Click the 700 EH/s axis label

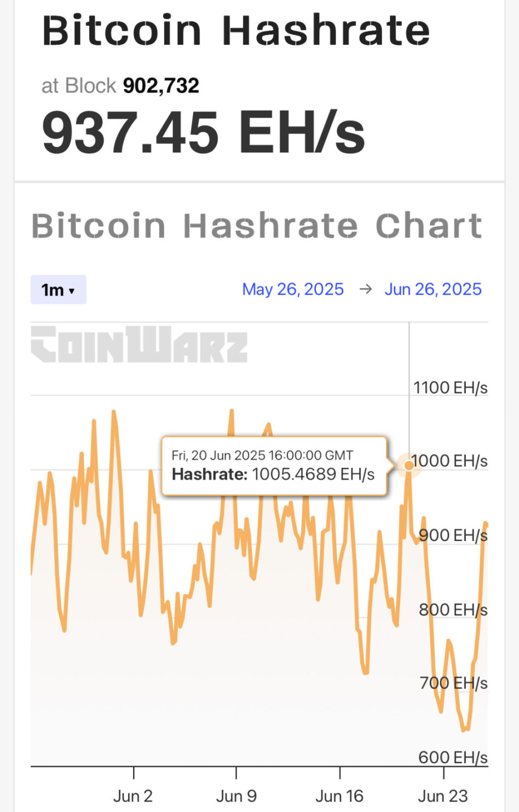pos(453,683)
